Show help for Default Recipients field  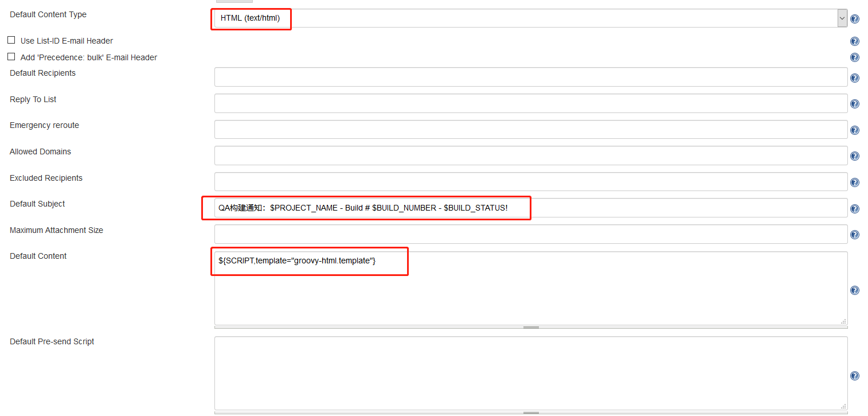point(854,78)
